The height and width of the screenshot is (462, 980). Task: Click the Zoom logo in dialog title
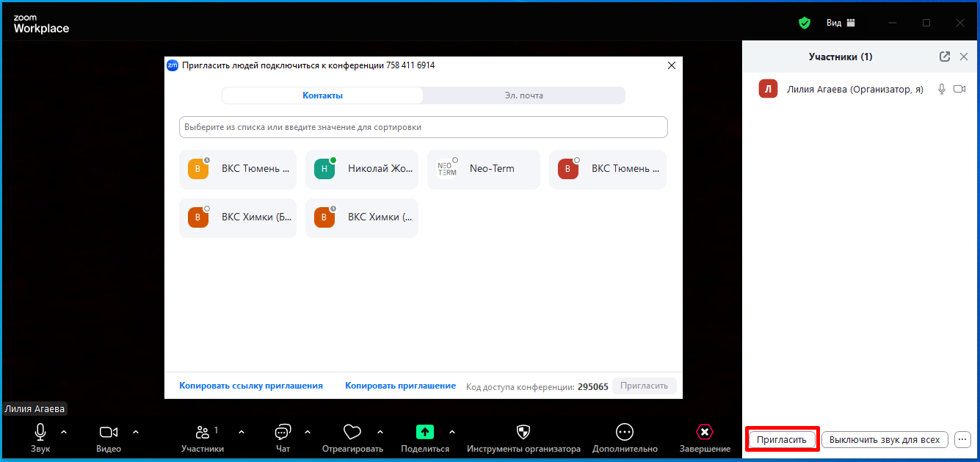[x=173, y=65]
